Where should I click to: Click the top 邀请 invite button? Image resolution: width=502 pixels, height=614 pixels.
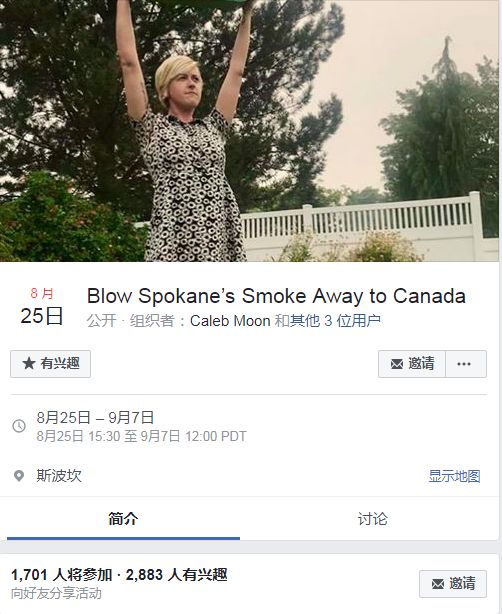412,364
